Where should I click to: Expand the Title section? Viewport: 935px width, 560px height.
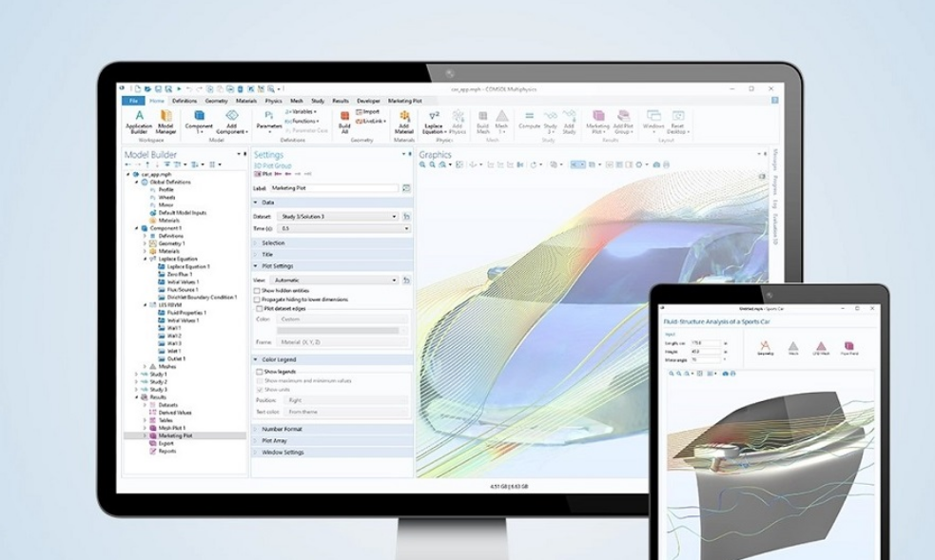point(332,255)
